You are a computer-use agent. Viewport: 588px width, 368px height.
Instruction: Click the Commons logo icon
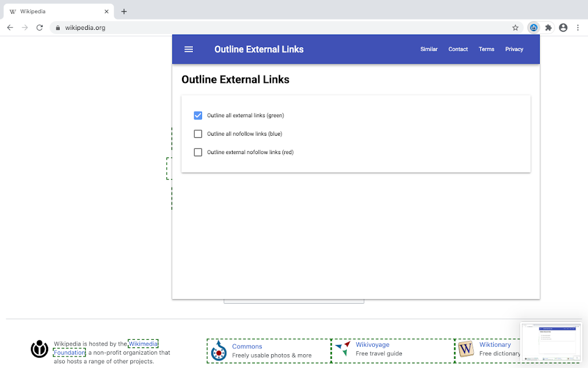coord(219,351)
